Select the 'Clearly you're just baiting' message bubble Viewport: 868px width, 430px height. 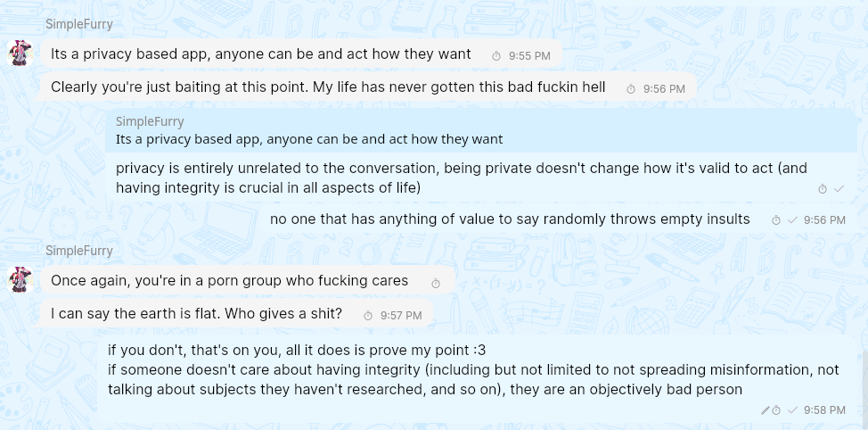pyautogui.click(x=328, y=87)
